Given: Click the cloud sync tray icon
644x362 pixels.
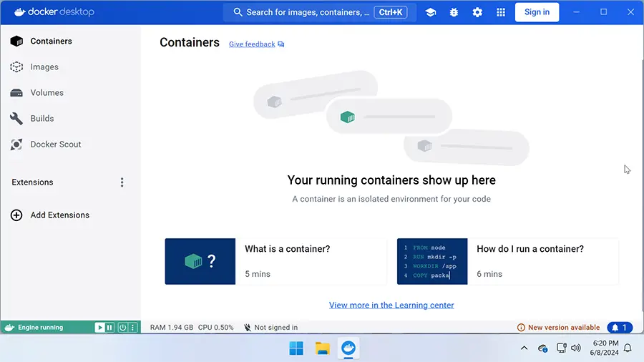Looking at the screenshot, I should point(542,348).
